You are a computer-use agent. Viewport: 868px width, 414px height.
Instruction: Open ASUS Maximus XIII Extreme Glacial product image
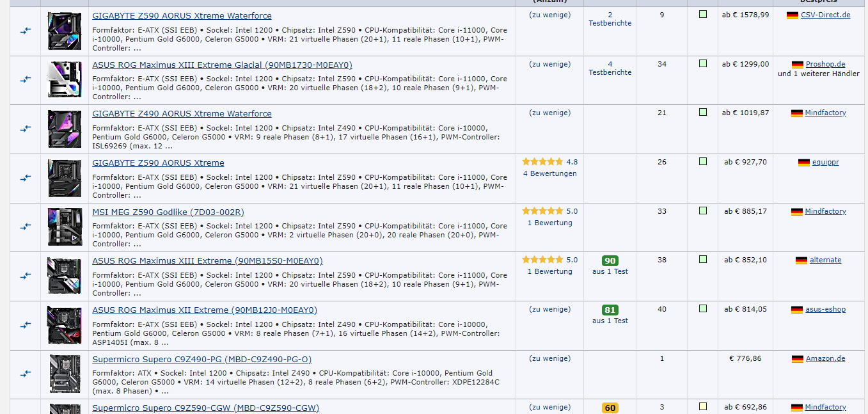point(65,79)
